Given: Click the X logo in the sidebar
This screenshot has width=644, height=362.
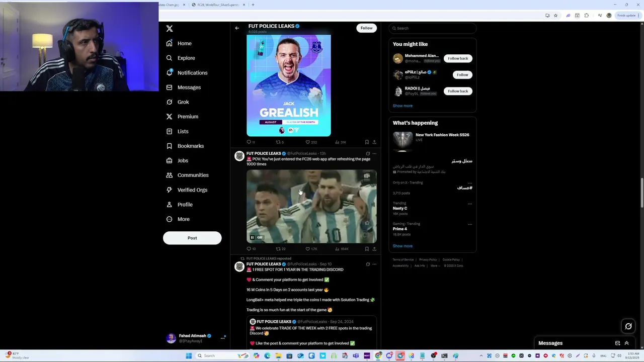Looking at the screenshot, I should (170, 29).
